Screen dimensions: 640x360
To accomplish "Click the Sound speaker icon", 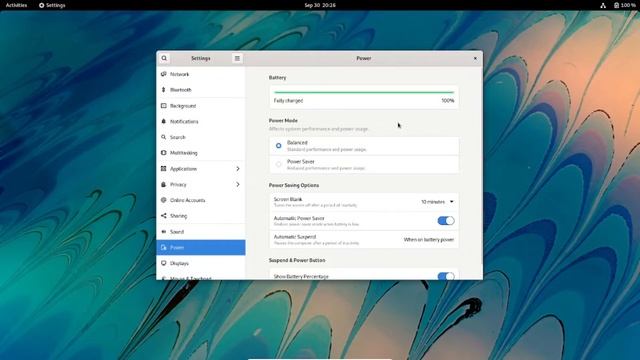I will (164, 231).
